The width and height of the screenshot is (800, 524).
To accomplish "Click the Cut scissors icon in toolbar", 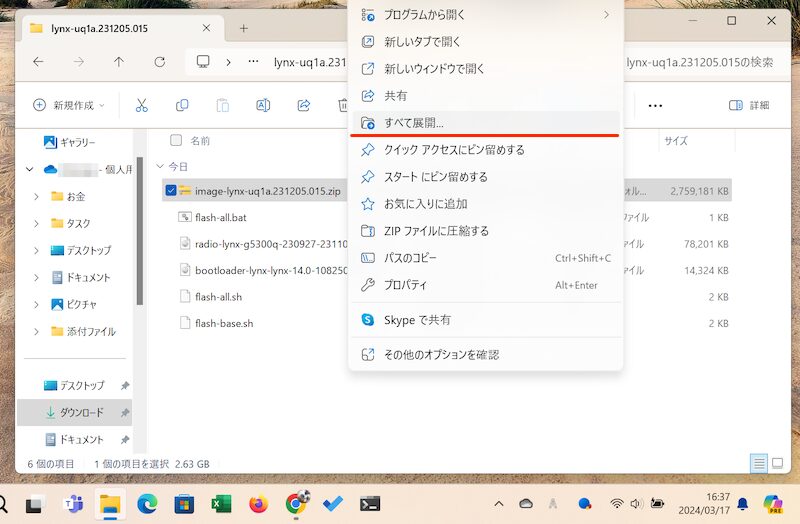I will point(141,105).
